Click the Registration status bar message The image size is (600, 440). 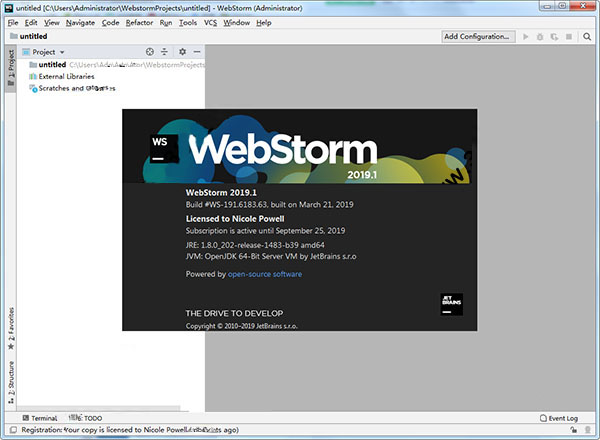pyautogui.click(x=130, y=430)
